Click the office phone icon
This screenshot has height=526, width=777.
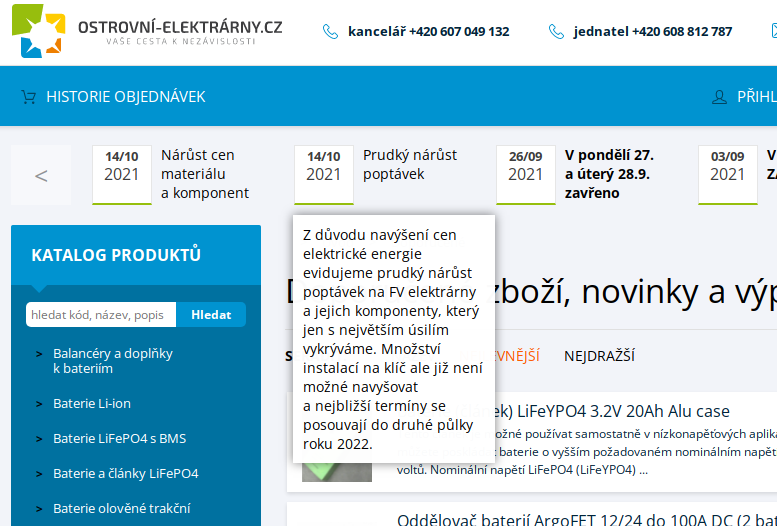coord(330,32)
